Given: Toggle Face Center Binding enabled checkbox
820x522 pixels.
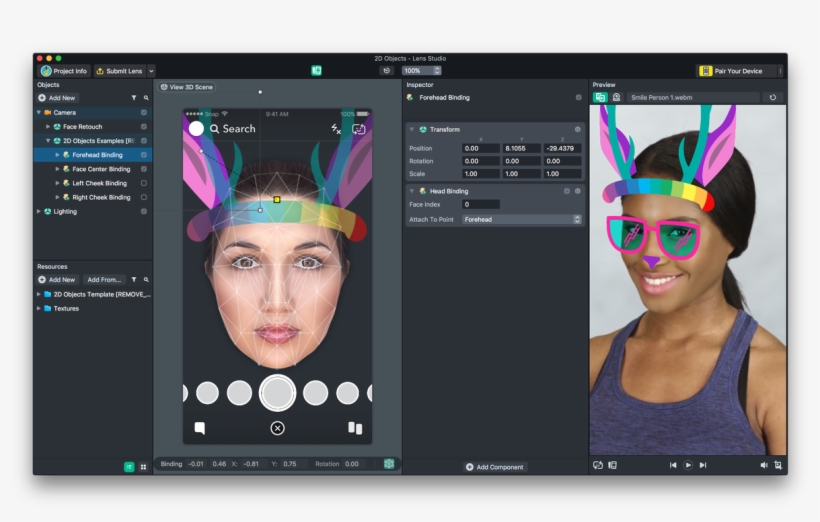Looking at the screenshot, I should point(144,169).
